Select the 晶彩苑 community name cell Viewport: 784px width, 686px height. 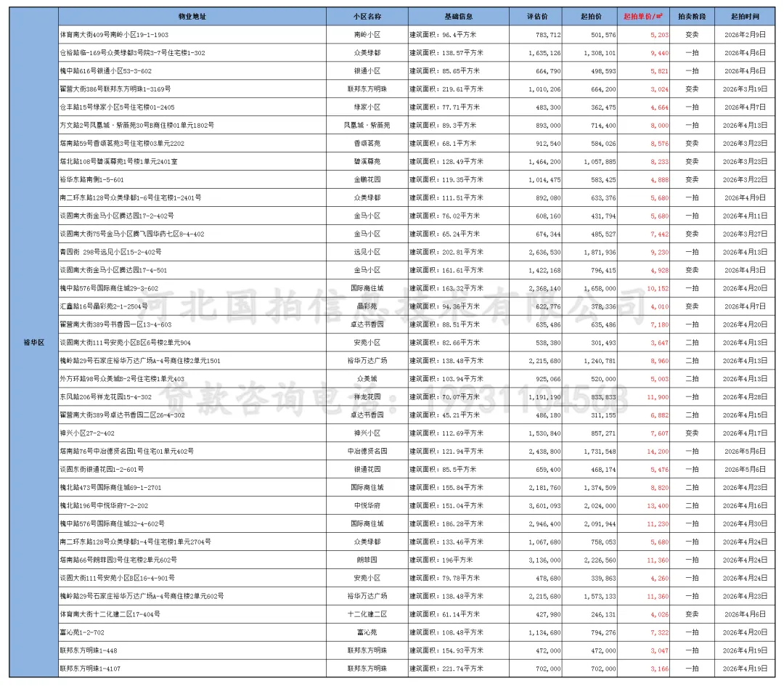[x=367, y=306]
